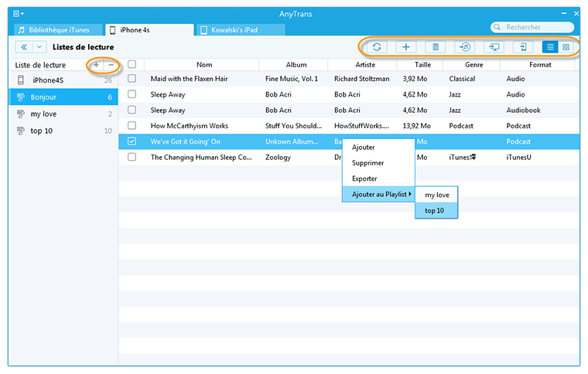The width and height of the screenshot is (588, 374).
Task: Open Ajouter au Playlist submenu
Action: click(x=378, y=194)
